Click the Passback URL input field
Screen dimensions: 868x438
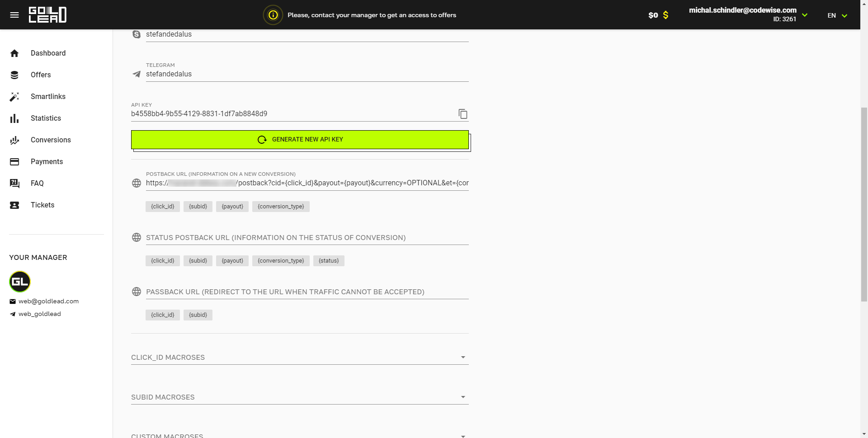307,292
